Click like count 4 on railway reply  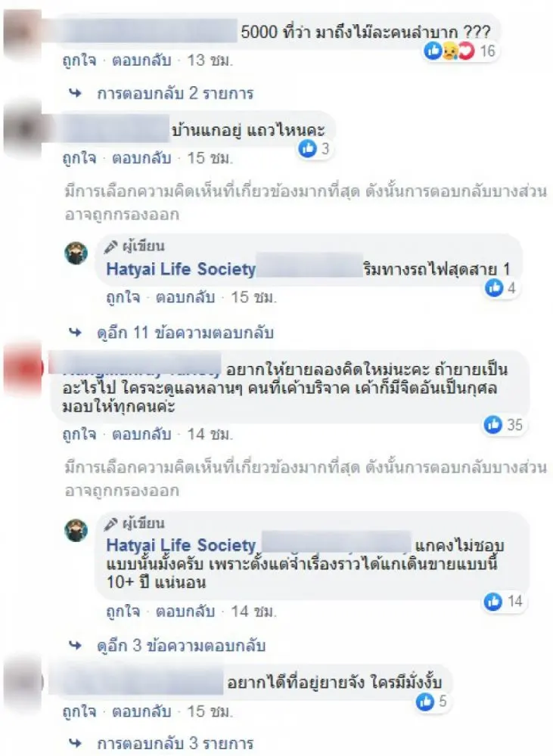pos(501,288)
